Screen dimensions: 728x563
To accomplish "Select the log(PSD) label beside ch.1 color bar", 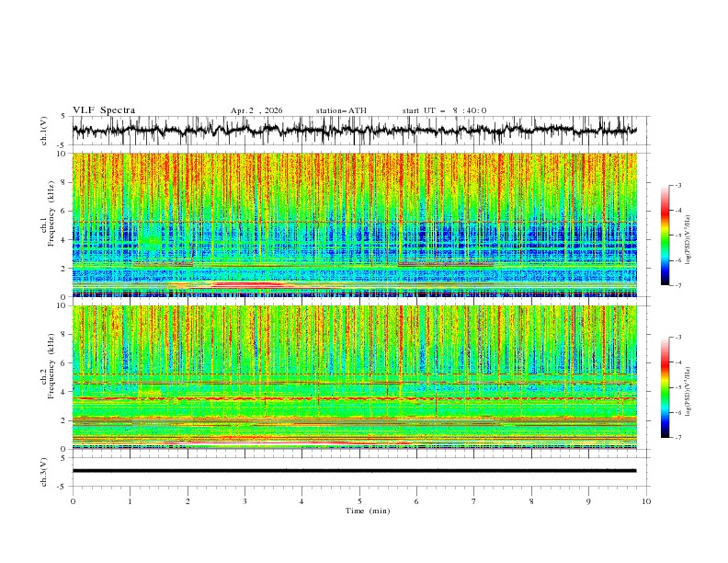I will pyautogui.click(x=688, y=240).
